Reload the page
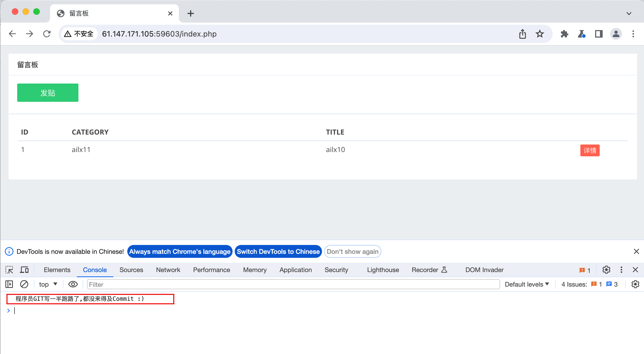Viewport: 644px width, 354px height. coord(47,34)
